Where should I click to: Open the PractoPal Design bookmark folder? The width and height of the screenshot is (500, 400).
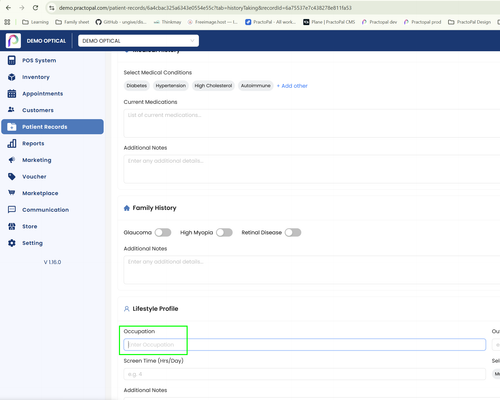click(469, 22)
